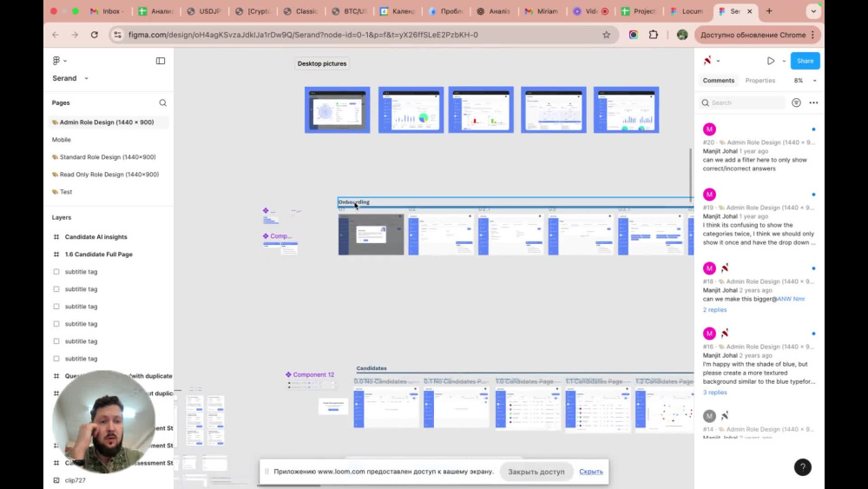Open the Mobile page
The image size is (868, 489).
[62, 140]
